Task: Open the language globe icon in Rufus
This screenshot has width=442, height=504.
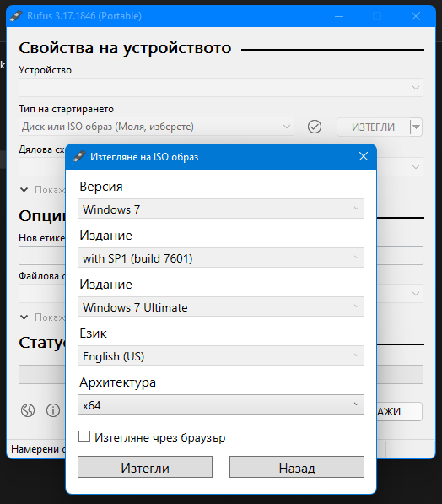Action: tap(28, 410)
